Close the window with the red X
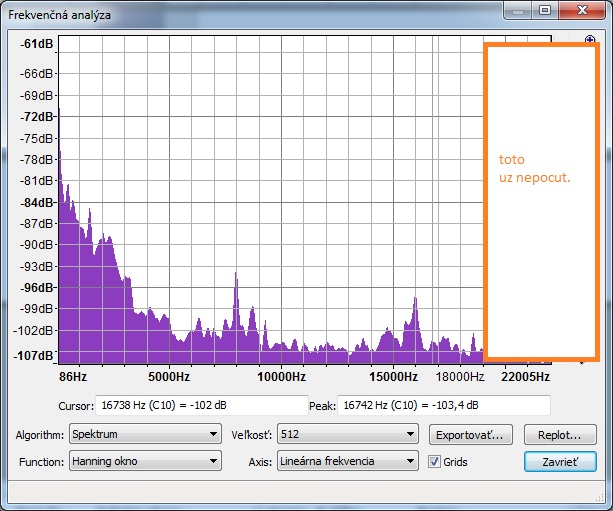 tap(580, 10)
